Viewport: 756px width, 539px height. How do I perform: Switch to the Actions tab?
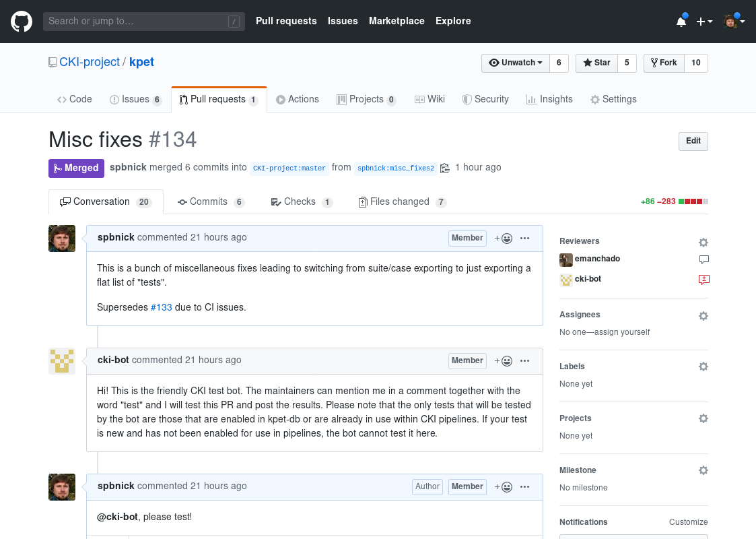coord(298,100)
